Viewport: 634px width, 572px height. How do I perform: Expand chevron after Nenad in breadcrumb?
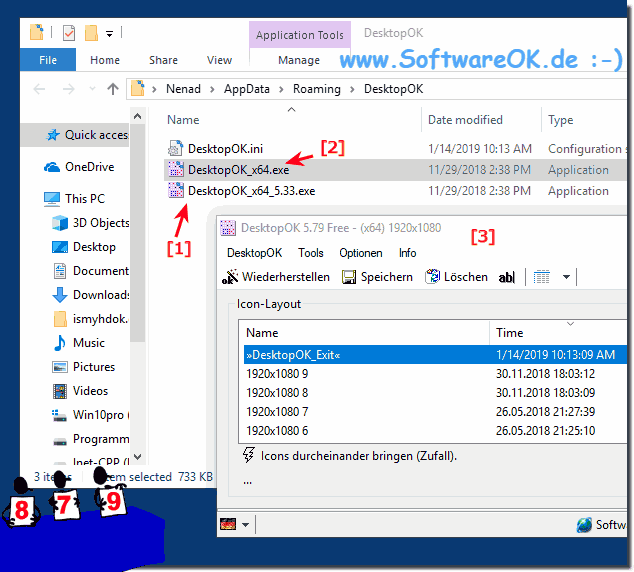(x=212, y=89)
